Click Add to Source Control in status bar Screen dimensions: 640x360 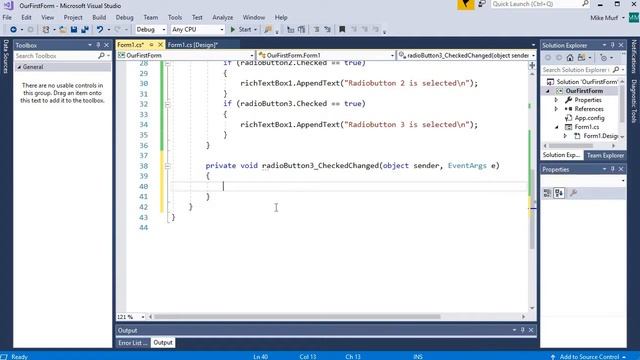[x=589, y=357]
